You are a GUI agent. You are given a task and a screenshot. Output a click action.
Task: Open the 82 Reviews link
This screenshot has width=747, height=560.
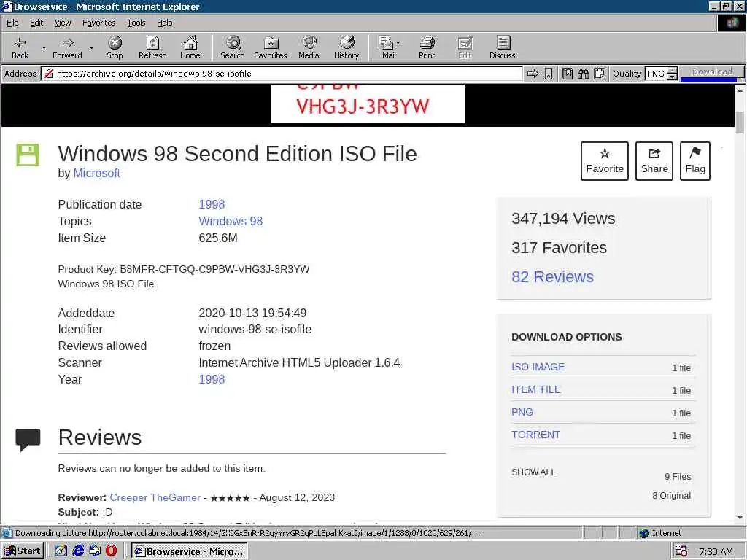(x=553, y=276)
